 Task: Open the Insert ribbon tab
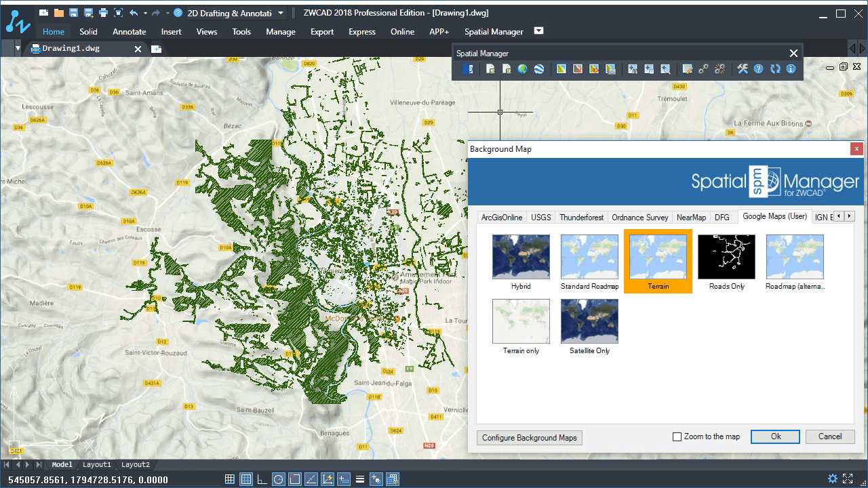click(171, 31)
